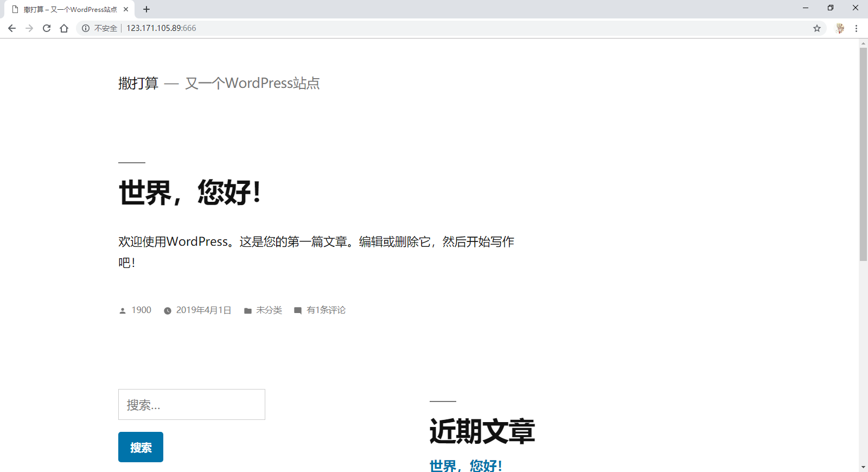Screen dimensions: 868x472
Task: Click the 搜索 search button
Action: click(141, 447)
